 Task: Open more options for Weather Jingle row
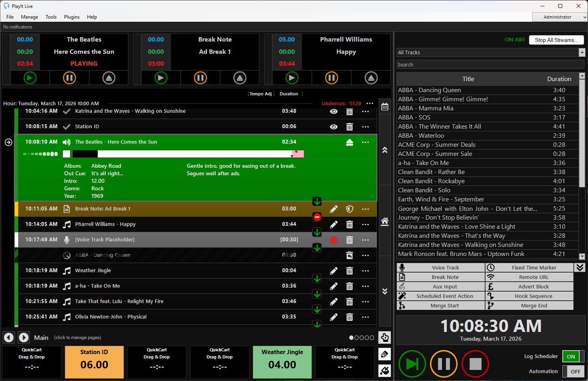365,271
